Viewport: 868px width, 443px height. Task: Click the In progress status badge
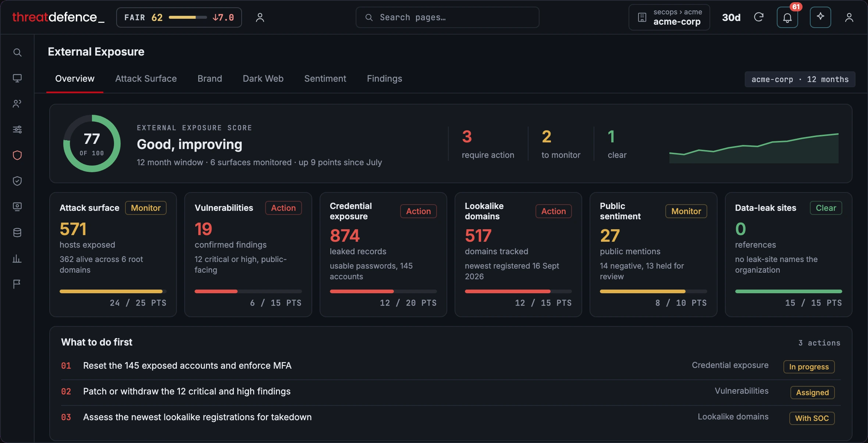(809, 367)
